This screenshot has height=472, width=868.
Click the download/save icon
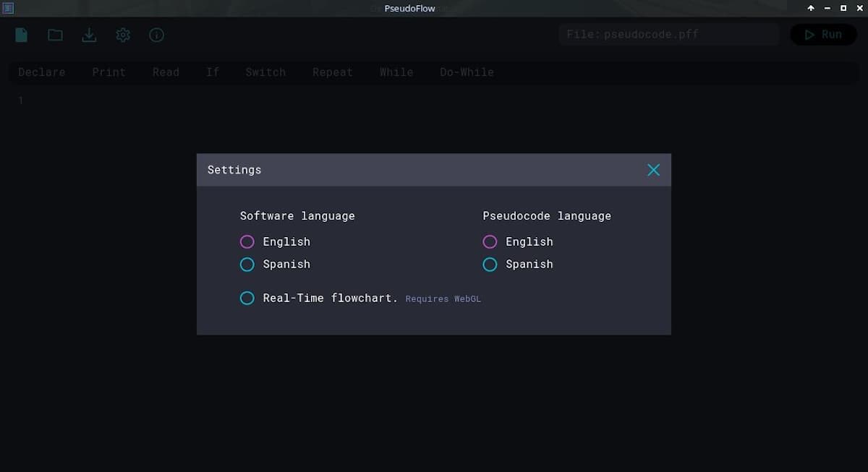[89, 35]
